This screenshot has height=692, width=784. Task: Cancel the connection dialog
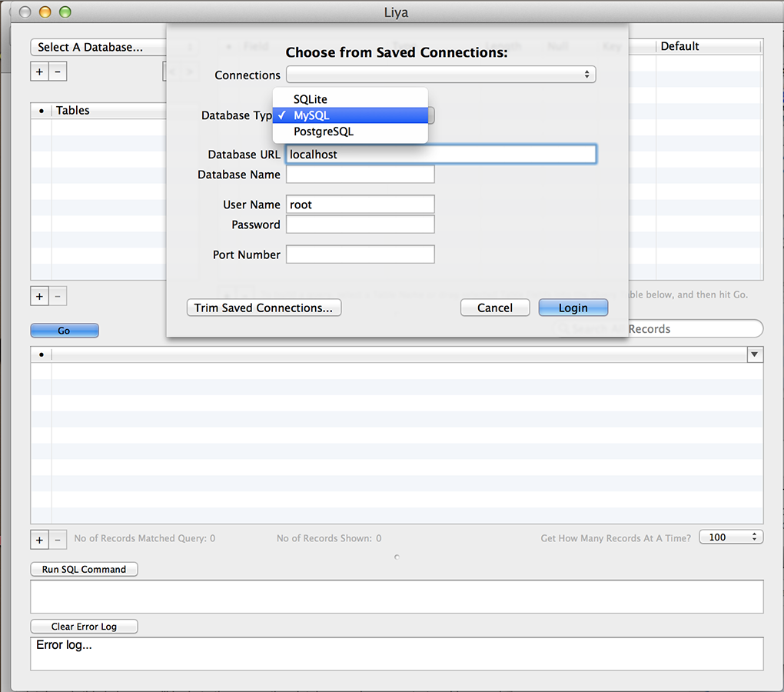(x=495, y=308)
